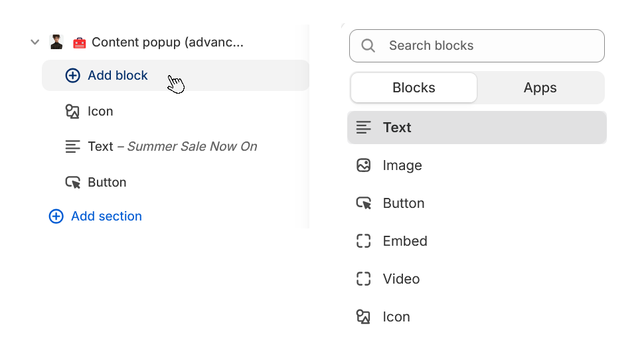Click the Button block icon in picker

[363, 203]
